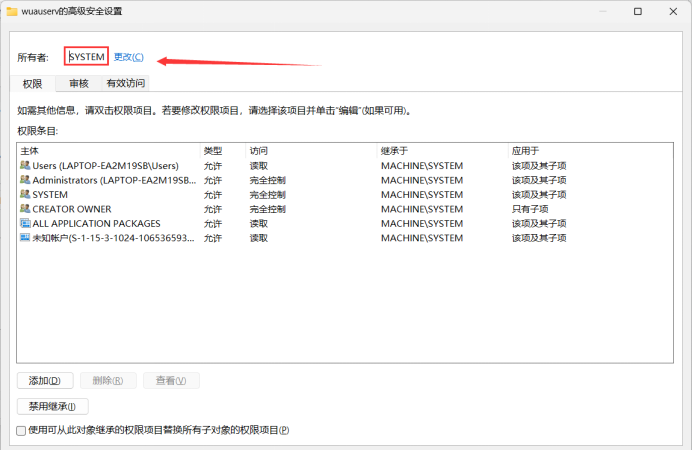Click MACHINE\SYSTEM in the Users row
This screenshot has width=693, height=451.
coord(422,166)
